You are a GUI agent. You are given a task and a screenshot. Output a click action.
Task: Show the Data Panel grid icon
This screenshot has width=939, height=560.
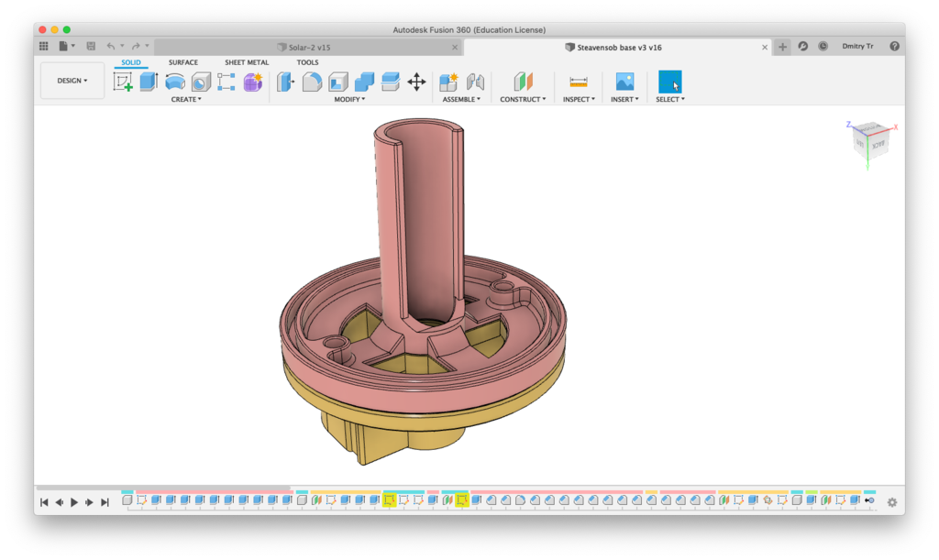[43, 46]
